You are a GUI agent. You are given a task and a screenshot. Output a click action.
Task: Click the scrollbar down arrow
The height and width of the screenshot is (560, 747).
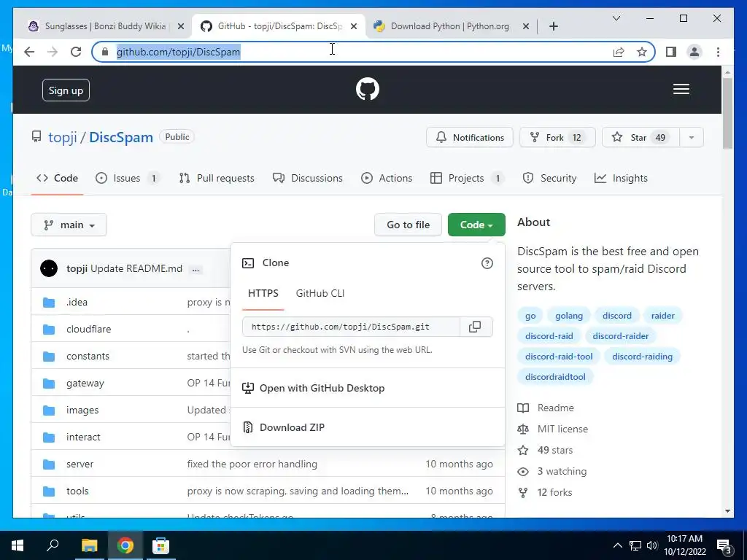point(727,511)
